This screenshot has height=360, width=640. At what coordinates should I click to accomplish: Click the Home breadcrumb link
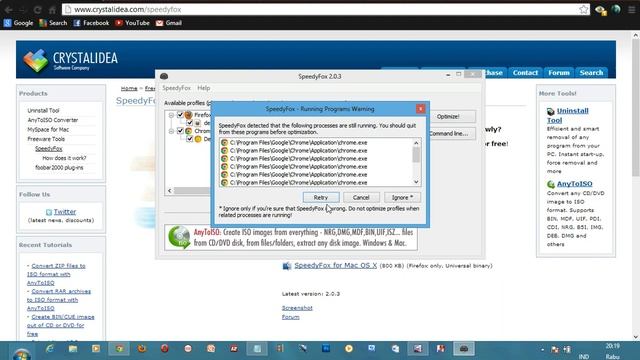[x=129, y=88]
